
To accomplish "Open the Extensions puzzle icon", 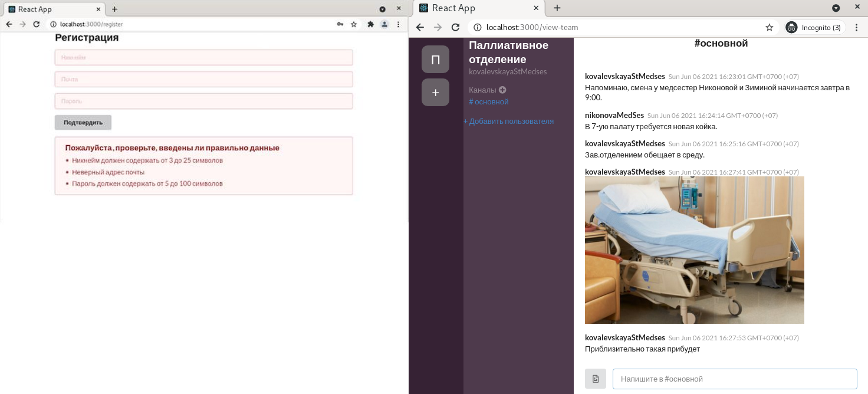I will pos(370,25).
